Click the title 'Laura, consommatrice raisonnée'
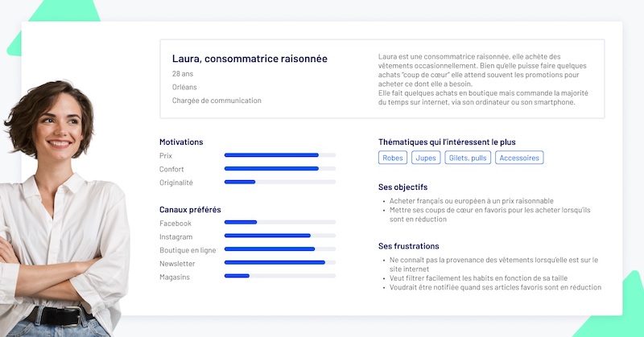 [x=250, y=59]
